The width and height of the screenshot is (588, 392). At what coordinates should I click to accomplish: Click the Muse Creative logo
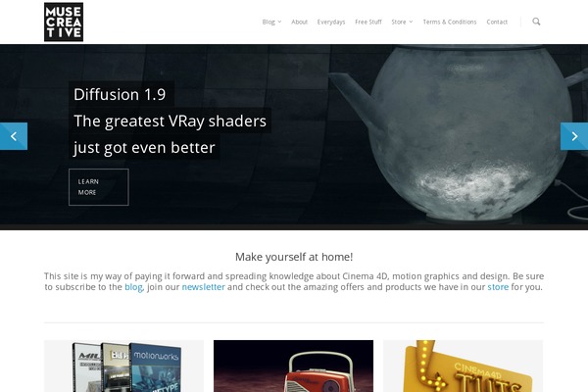(64, 22)
